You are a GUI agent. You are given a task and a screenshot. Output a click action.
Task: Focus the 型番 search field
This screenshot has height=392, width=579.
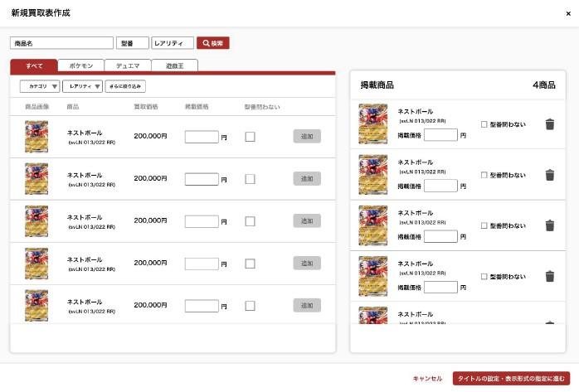[x=133, y=43]
